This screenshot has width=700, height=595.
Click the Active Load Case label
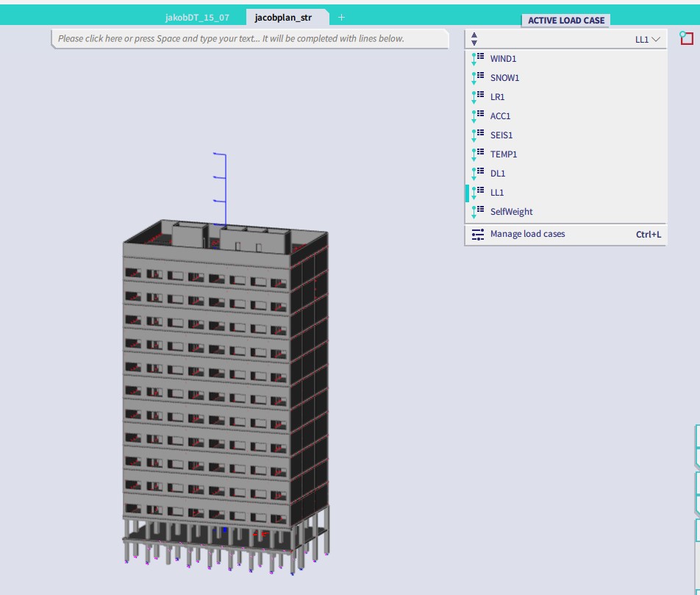point(565,21)
